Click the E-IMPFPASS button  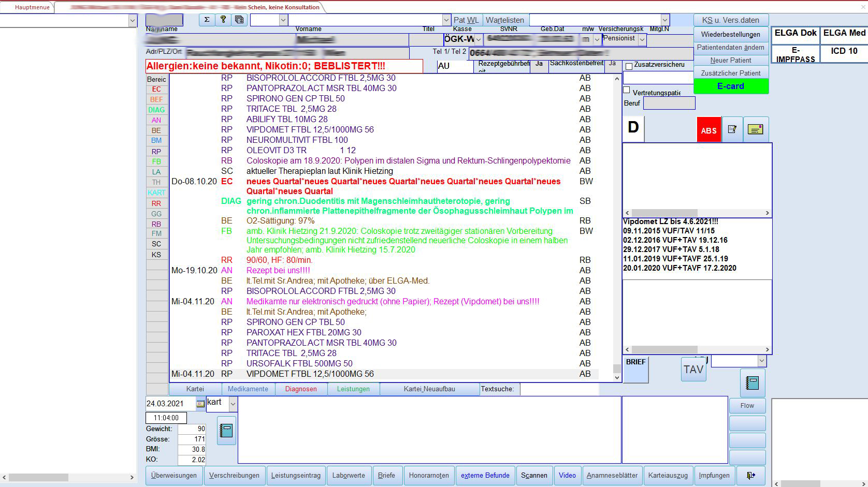coord(795,54)
